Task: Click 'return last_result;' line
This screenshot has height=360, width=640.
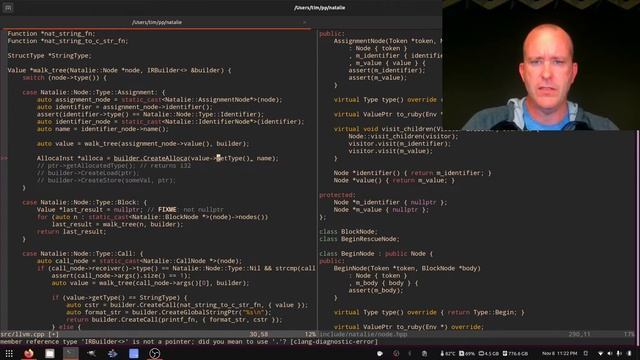Action: 71,231
